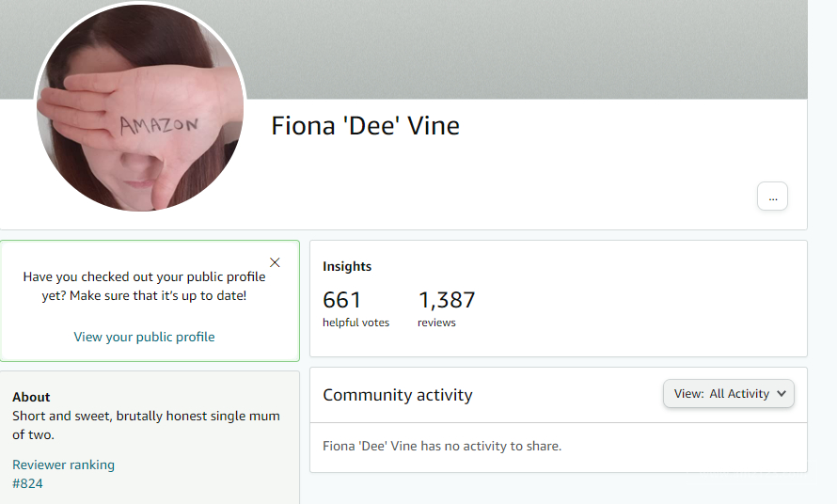Select the About bio description text
Viewport: 837px width, 504px height.
click(146, 425)
